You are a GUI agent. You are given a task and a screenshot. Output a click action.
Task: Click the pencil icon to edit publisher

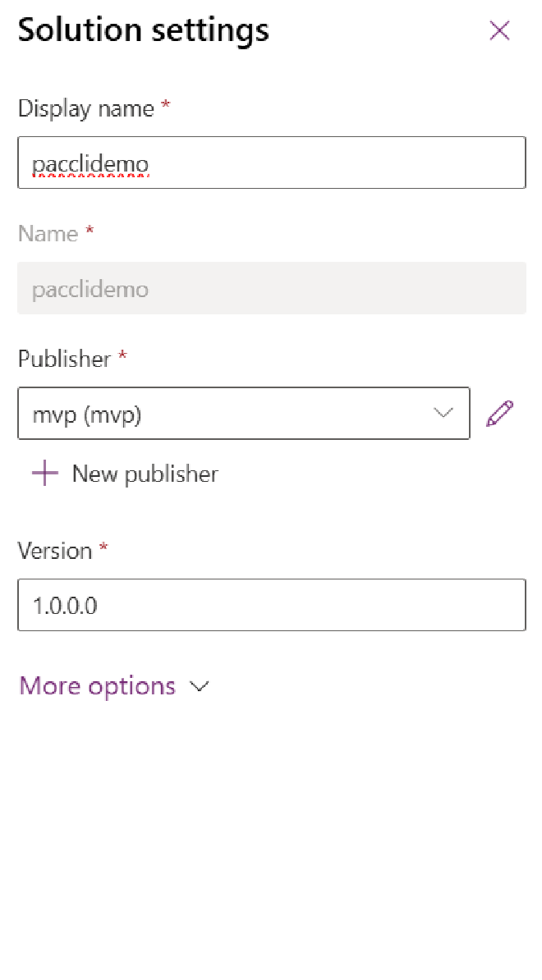(499, 414)
